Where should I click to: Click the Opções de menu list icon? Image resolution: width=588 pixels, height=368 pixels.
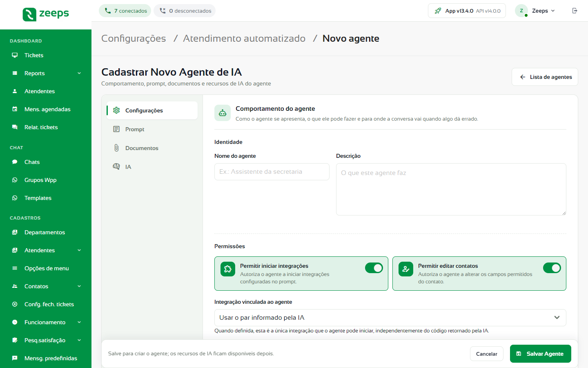15,268
